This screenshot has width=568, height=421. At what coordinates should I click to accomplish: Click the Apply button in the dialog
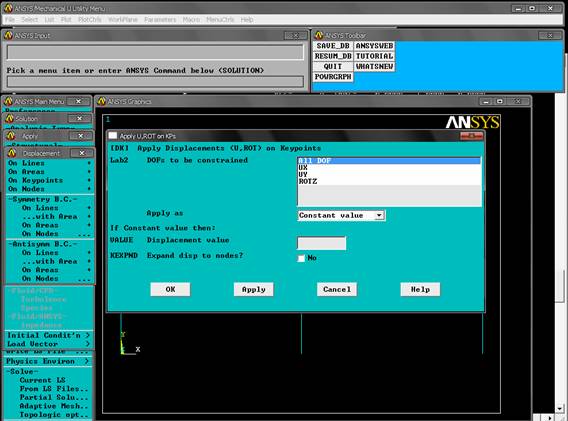tap(254, 289)
